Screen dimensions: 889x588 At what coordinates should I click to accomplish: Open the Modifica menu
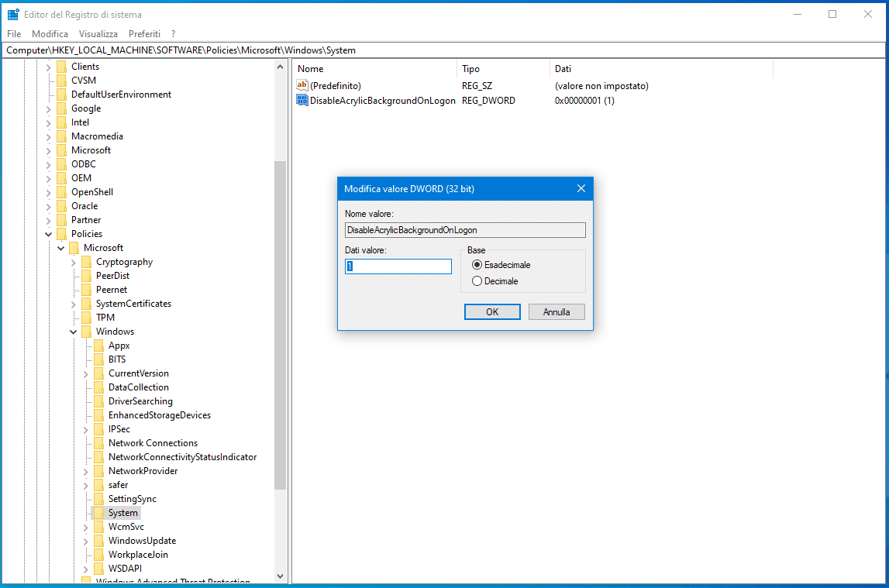coord(50,34)
